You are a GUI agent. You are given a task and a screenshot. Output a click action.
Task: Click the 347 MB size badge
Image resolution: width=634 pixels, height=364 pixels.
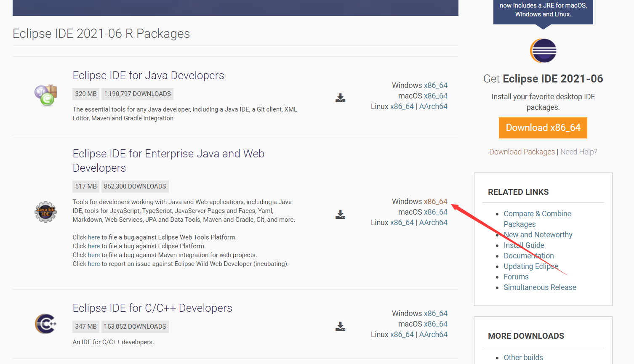pyautogui.click(x=86, y=327)
